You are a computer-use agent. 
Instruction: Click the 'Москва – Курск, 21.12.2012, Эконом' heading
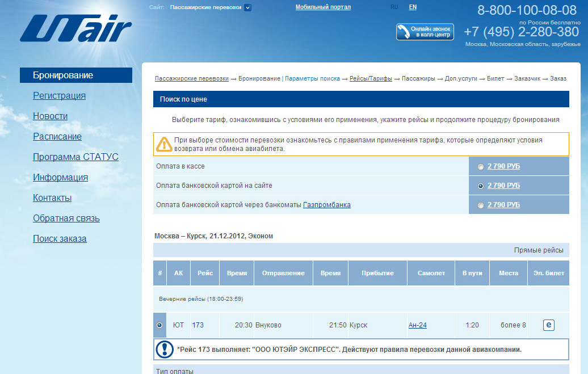coord(214,236)
